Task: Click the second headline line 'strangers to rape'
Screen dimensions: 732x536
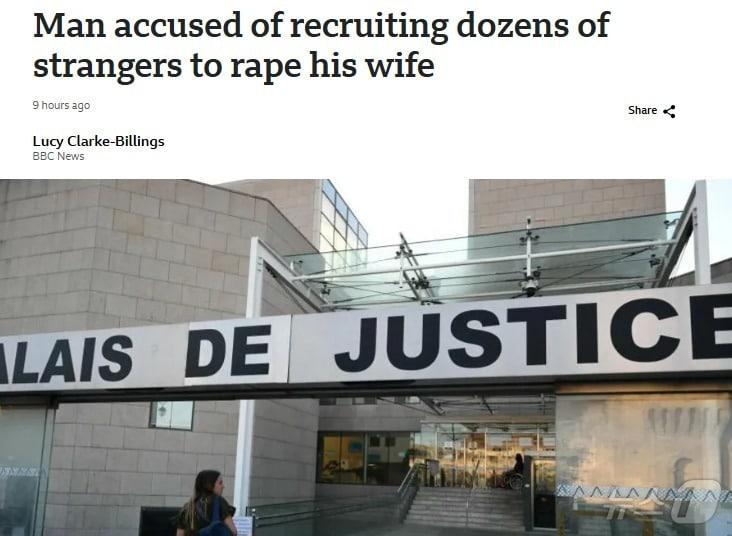Action: click(169, 66)
